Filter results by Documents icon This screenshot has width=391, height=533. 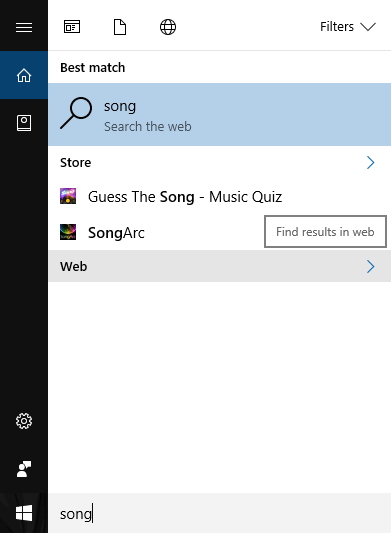point(120,27)
